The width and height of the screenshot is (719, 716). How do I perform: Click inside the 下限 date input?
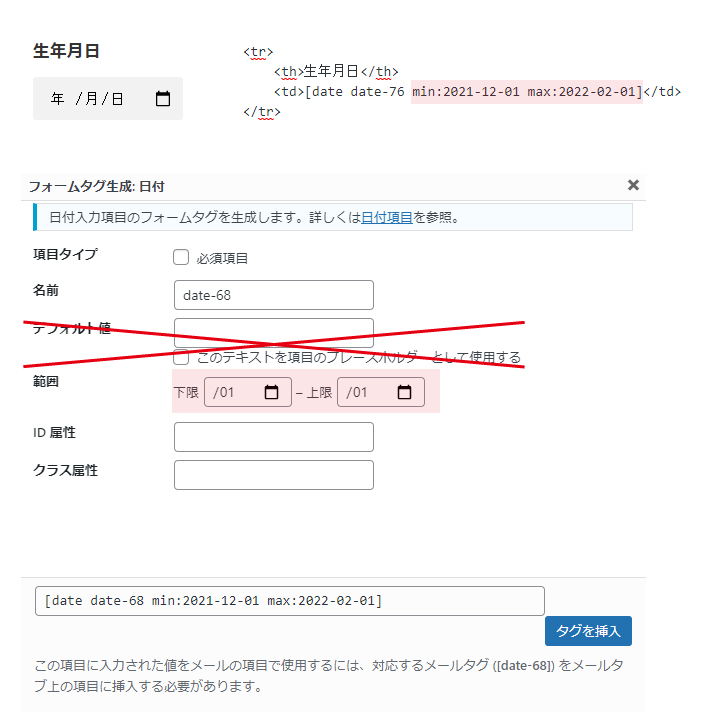tap(230, 393)
